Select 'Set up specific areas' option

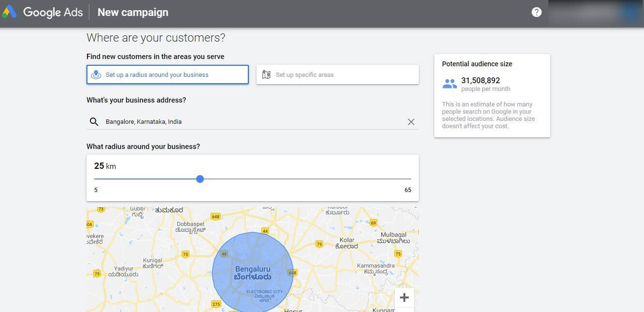[338, 74]
